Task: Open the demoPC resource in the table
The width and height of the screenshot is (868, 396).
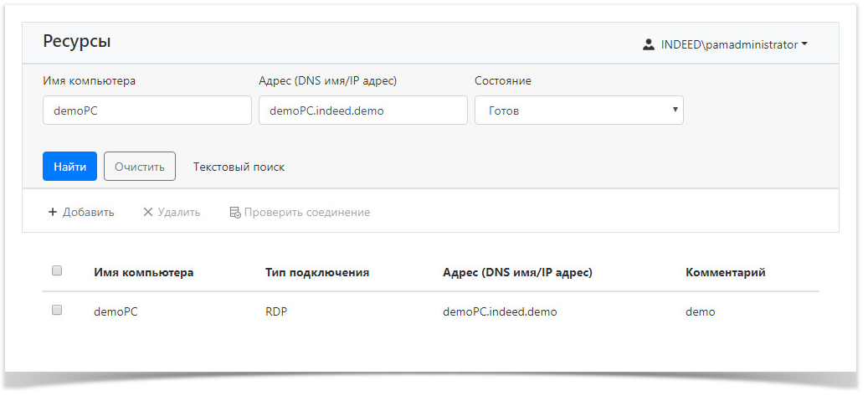Action: [x=116, y=311]
